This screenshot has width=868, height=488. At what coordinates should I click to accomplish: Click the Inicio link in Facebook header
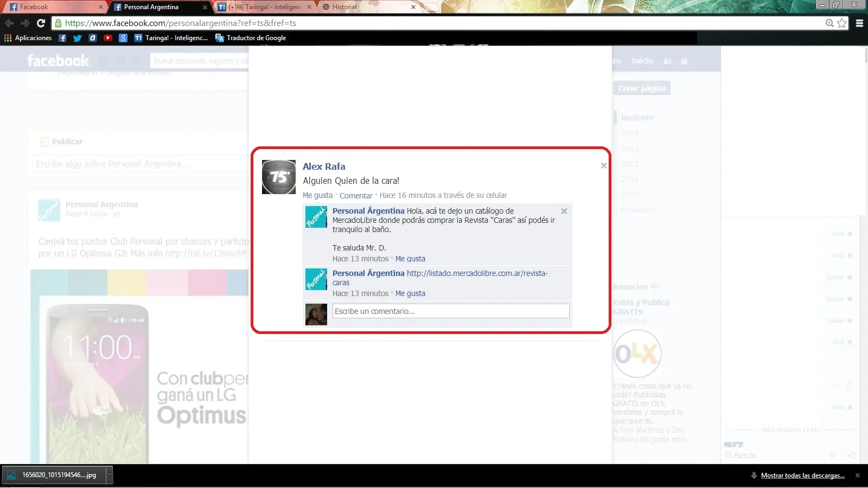pos(642,61)
